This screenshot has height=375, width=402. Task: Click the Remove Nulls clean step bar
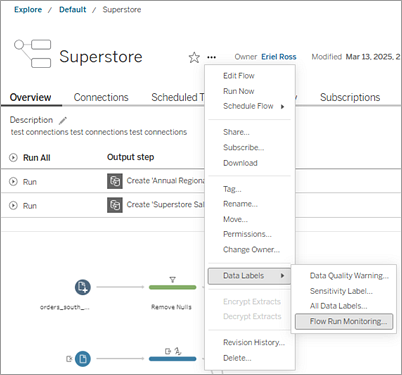pyautogui.click(x=172, y=287)
